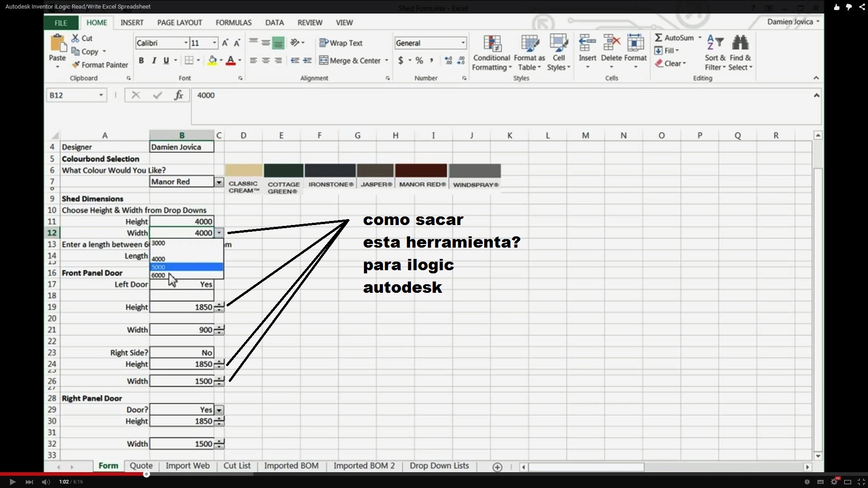This screenshot has width=868, height=488.
Task: Open the Find & Select binoculars icon
Action: click(740, 43)
